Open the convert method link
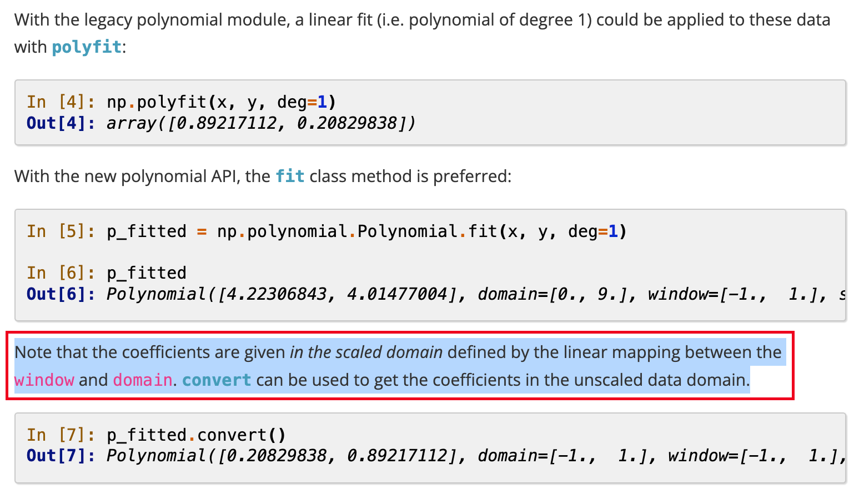 tap(217, 380)
